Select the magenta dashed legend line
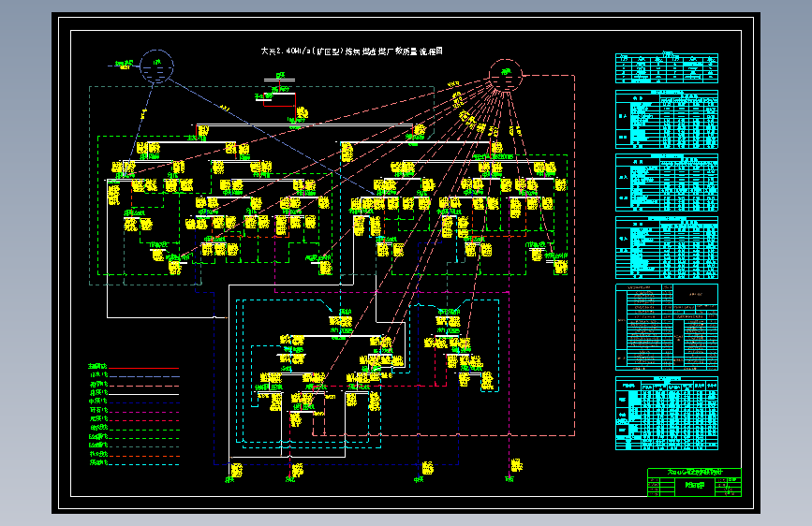812x526 pixels. (143, 412)
